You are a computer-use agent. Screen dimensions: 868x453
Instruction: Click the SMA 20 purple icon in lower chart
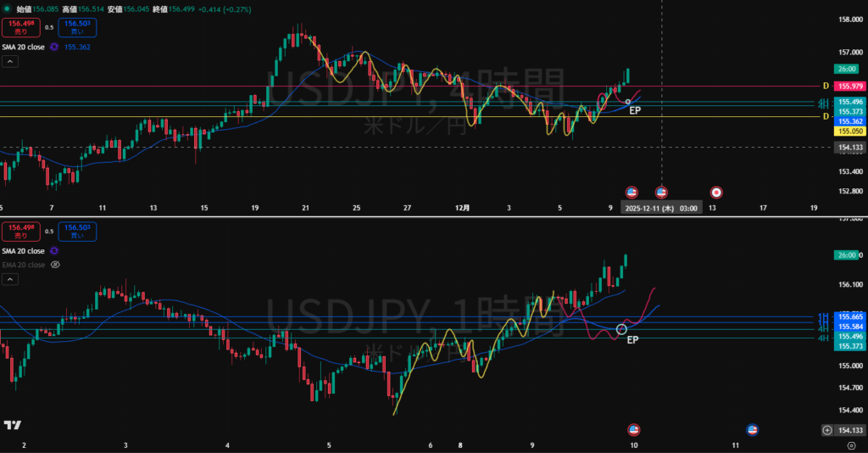click(54, 251)
